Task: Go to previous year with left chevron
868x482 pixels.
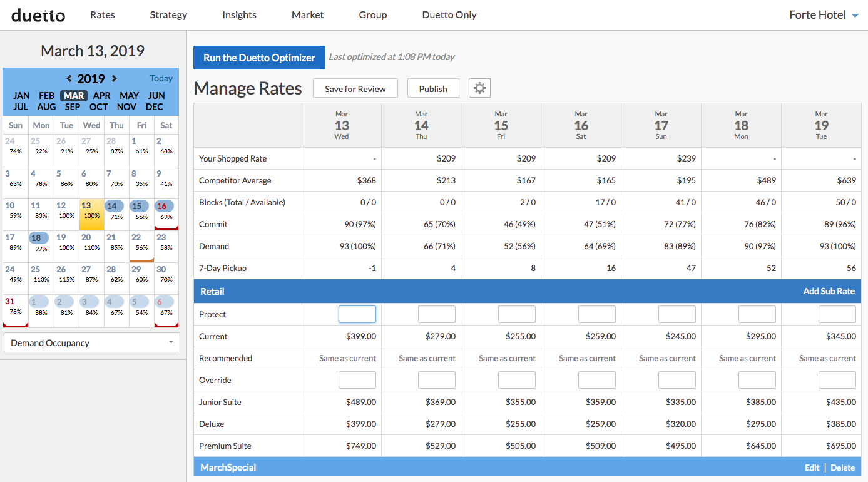Action: tap(69, 79)
